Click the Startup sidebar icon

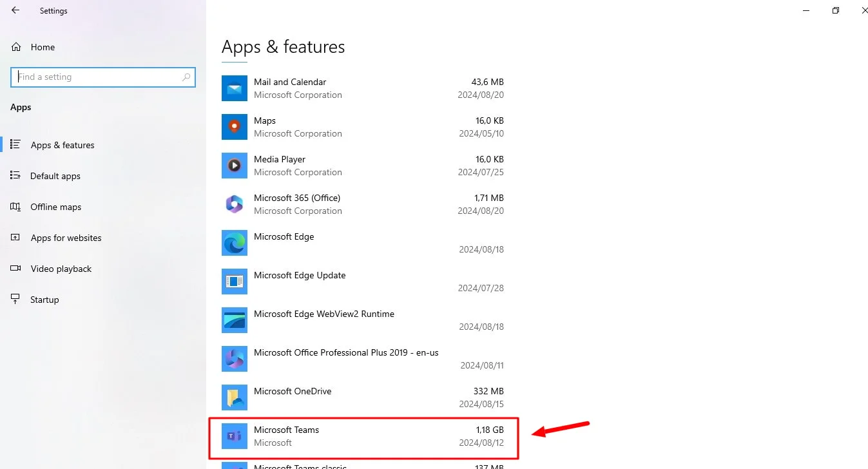pos(16,299)
